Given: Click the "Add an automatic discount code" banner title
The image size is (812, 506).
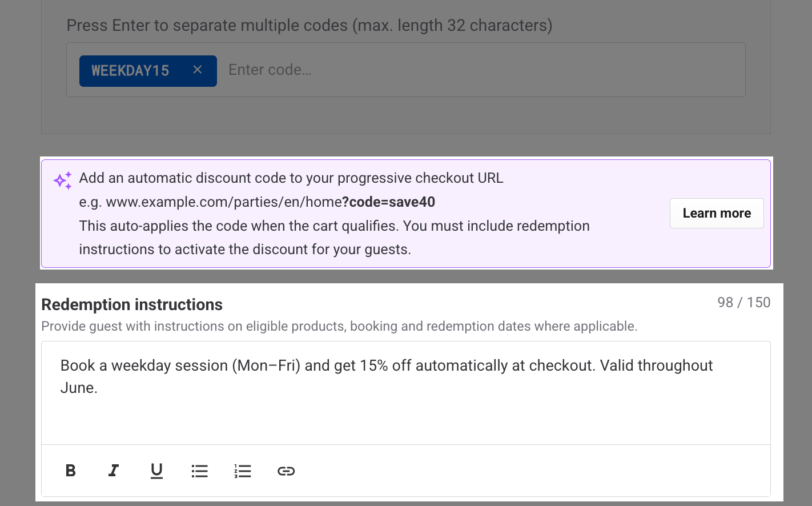Looking at the screenshot, I should (x=291, y=178).
